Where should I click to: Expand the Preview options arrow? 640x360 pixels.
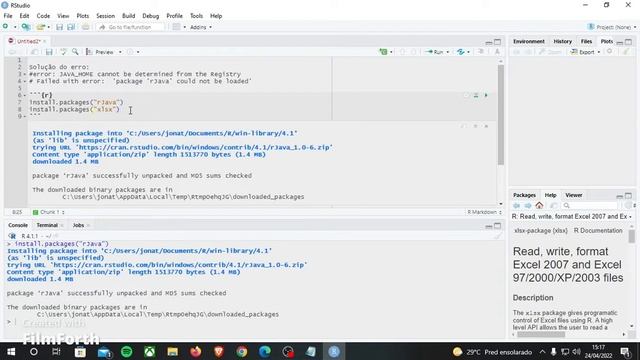[x=120, y=52]
